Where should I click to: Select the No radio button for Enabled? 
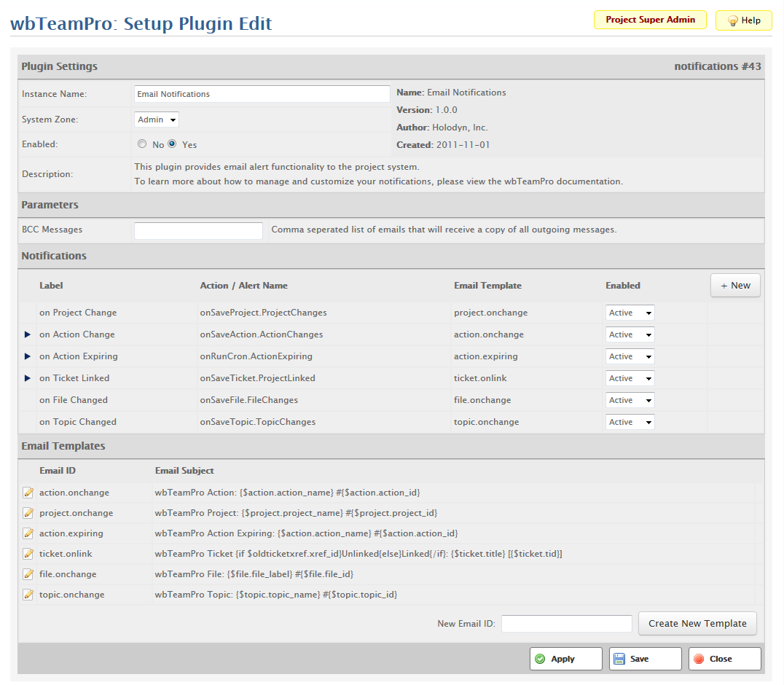click(142, 144)
